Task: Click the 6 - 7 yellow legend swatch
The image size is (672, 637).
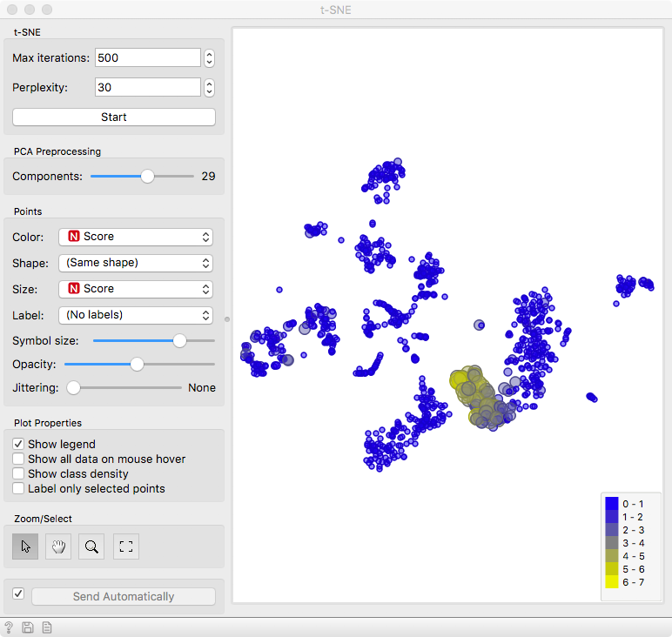Action: click(x=612, y=582)
